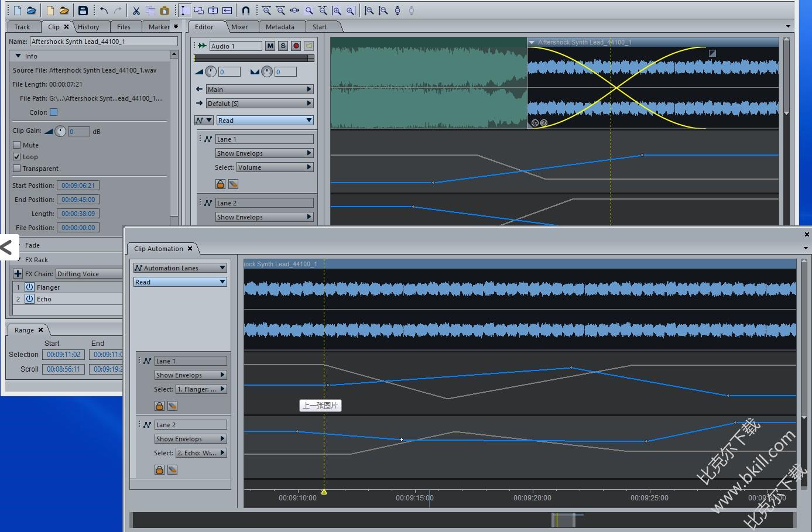Arm record on Audio 1 track
812x532 pixels.
pos(296,46)
